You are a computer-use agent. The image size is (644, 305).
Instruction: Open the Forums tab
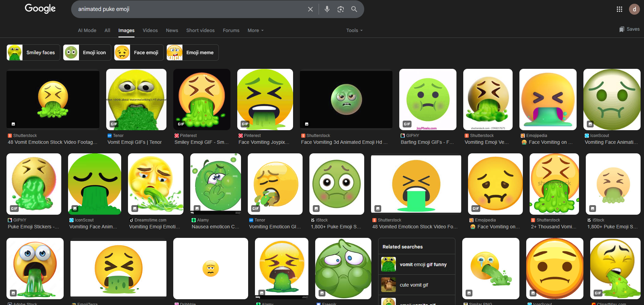pos(231,30)
